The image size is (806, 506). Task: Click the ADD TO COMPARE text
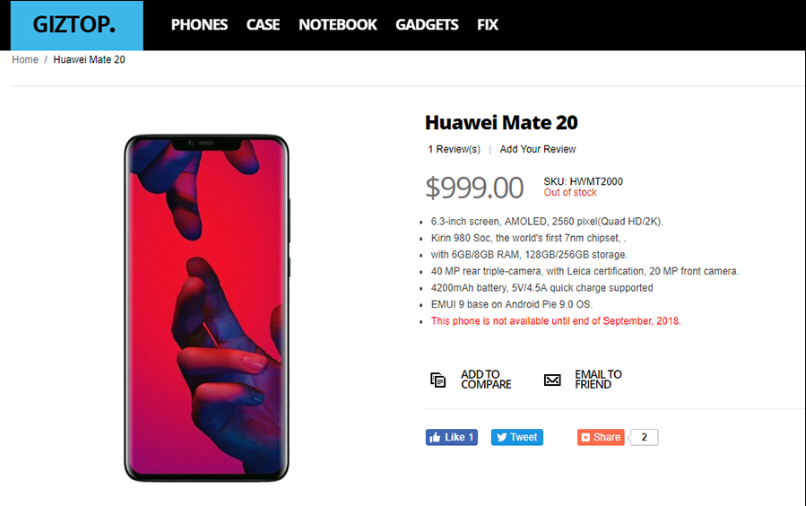pos(486,380)
